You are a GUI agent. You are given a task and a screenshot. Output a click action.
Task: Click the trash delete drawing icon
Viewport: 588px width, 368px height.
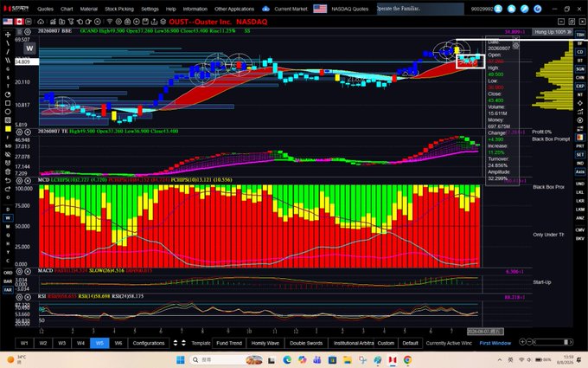8,171
